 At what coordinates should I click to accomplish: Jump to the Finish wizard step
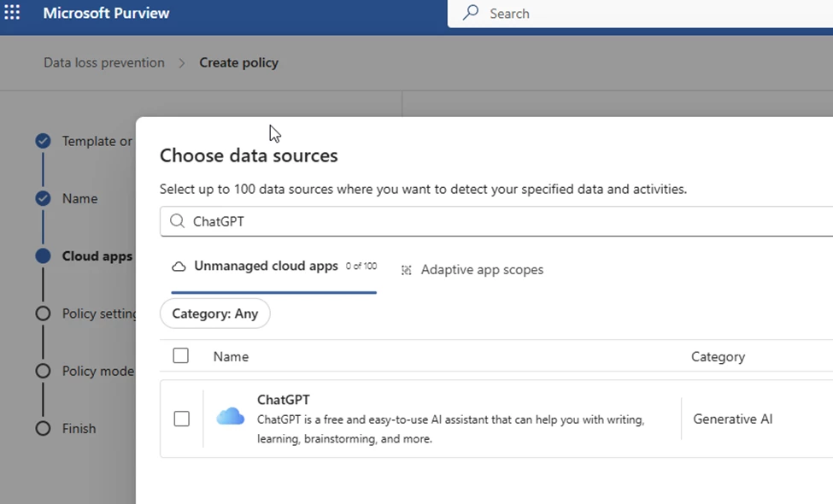click(79, 429)
